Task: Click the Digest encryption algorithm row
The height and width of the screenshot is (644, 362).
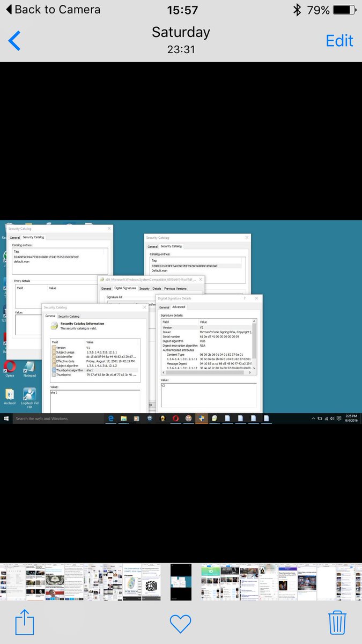Action: click(x=206, y=346)
